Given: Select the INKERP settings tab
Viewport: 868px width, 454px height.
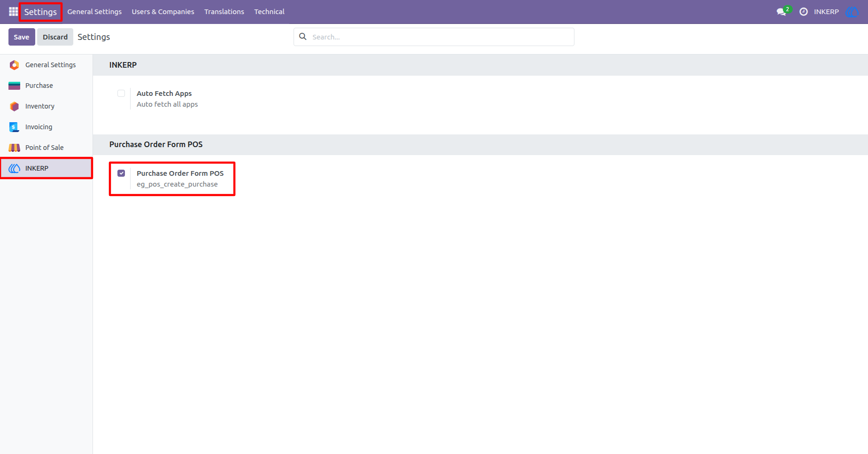Looking at the screenshot, I should click(x=46, y=168).
